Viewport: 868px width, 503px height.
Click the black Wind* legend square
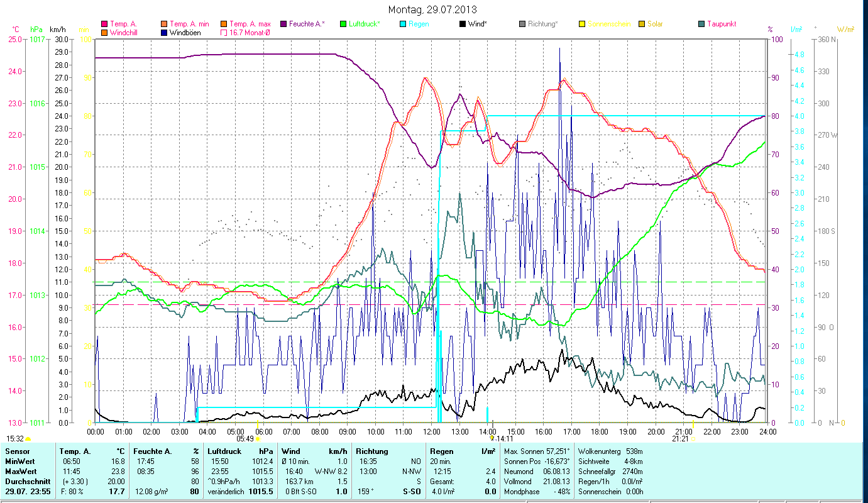click(x=463, y=24)
